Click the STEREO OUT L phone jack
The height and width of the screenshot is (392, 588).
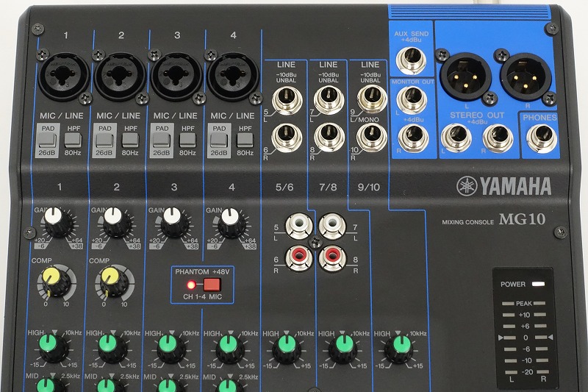(456, 138)
